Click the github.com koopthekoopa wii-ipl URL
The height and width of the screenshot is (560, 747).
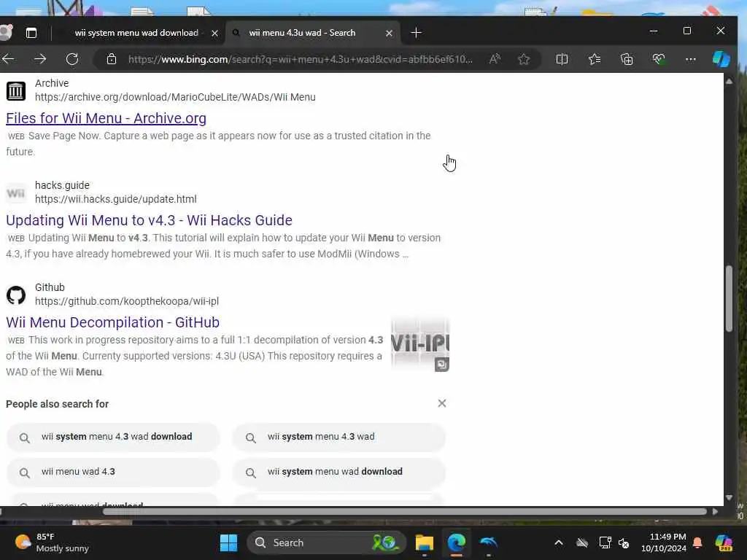coord(127,301)
